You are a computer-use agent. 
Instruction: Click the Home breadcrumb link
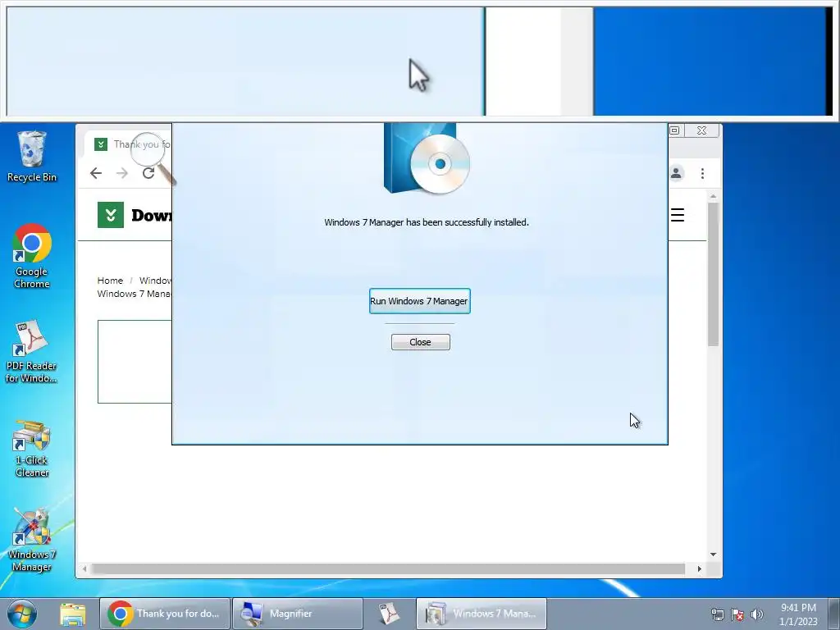[x=110, y=281]
